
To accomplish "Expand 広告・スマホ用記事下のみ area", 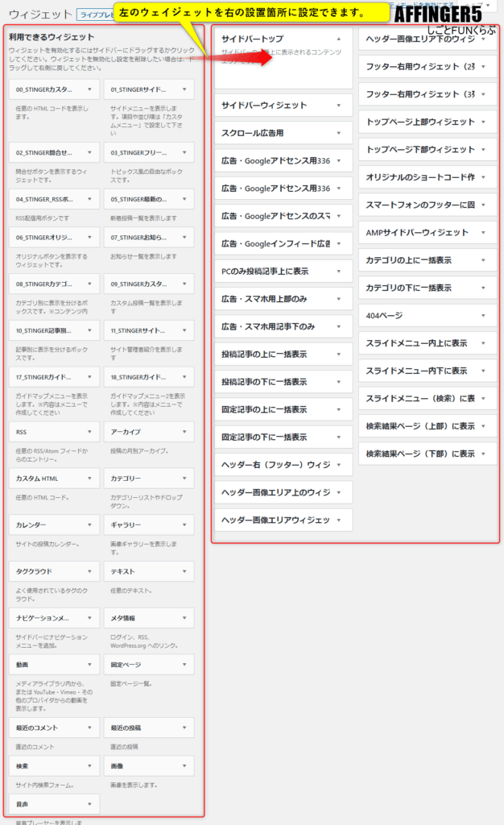I will click(x=339, y=327).
